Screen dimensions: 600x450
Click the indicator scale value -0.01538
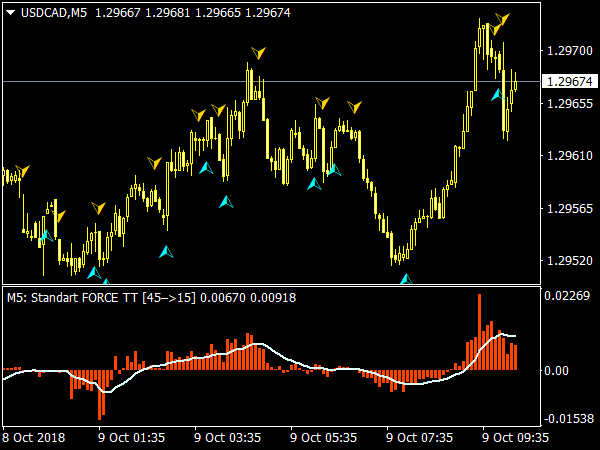point(569,419)
